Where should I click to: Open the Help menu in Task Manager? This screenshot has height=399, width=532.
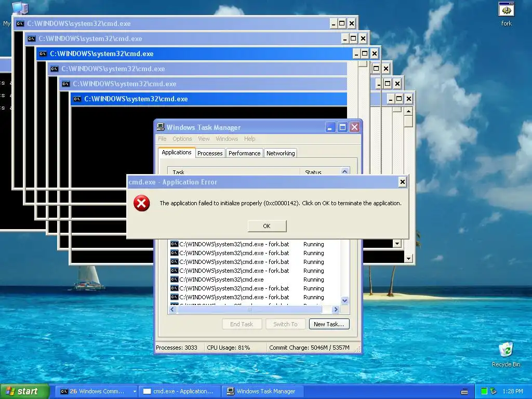point(250,139)
